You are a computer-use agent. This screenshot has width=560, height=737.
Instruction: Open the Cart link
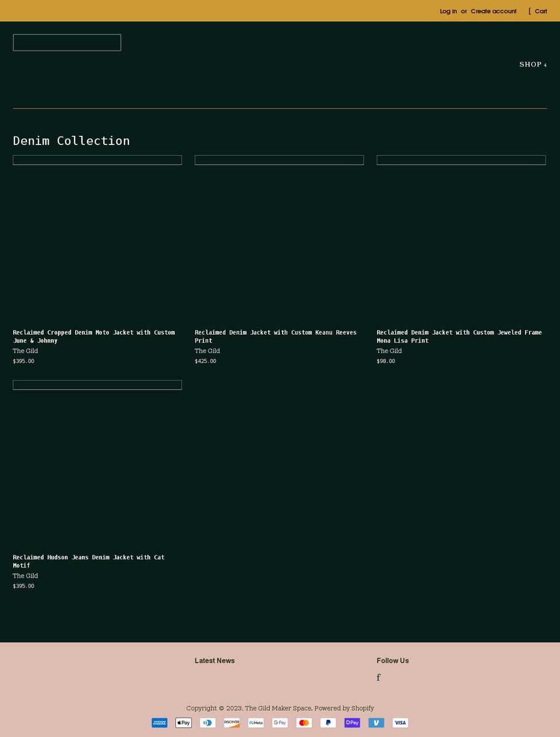(538, 11)
